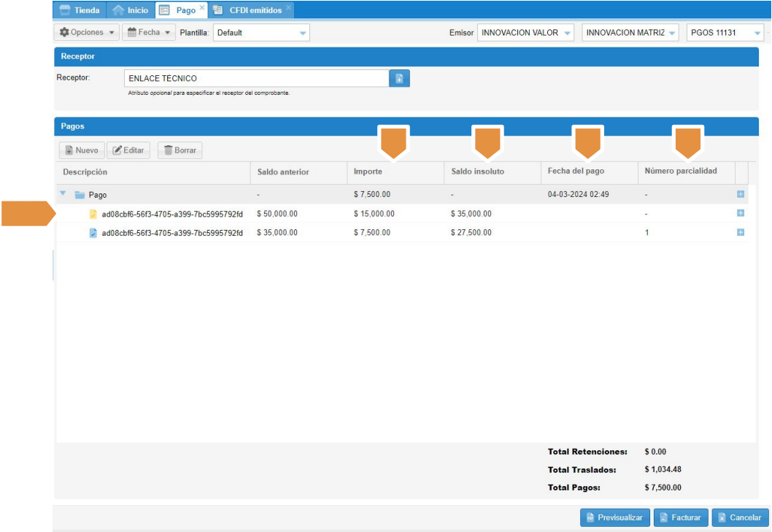Click the receptor search icon button
The image size is (772, 532).
399,78
